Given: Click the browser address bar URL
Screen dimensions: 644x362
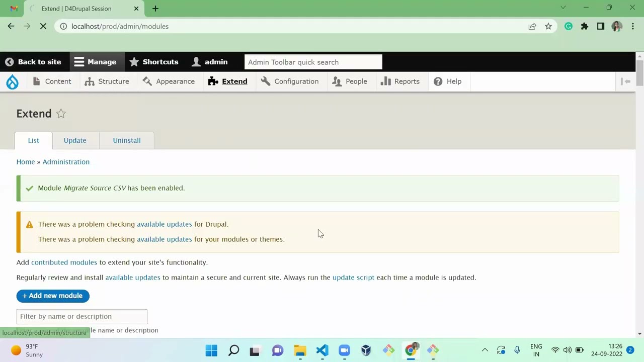Looking at the screenshot, I should (120, 26).
